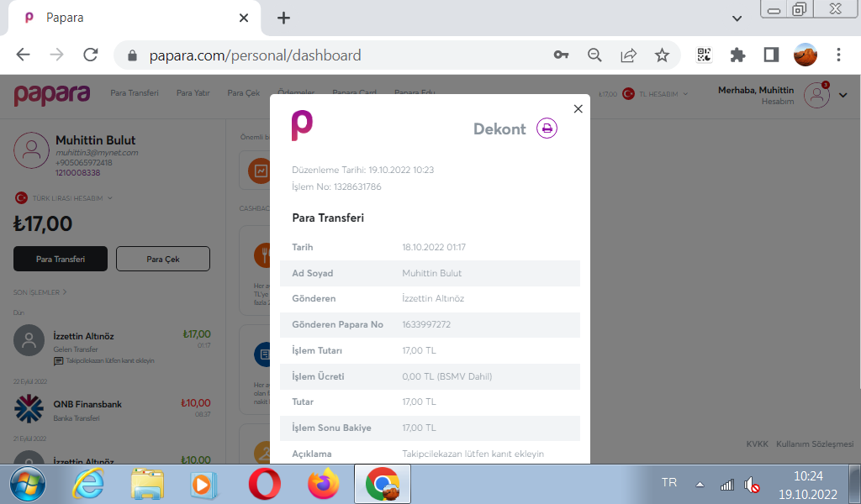Expand the Türk Lirası Hesabım account selector

click(x=64, y=198)
